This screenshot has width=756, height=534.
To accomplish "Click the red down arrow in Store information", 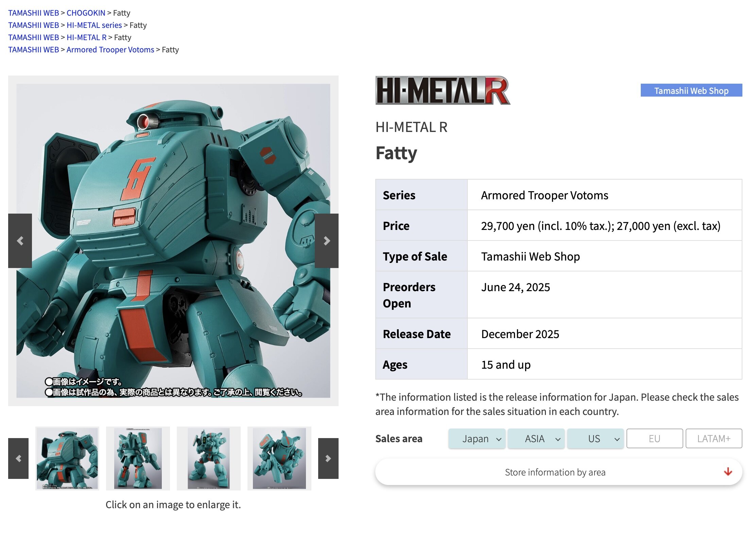I will (728, 472).
